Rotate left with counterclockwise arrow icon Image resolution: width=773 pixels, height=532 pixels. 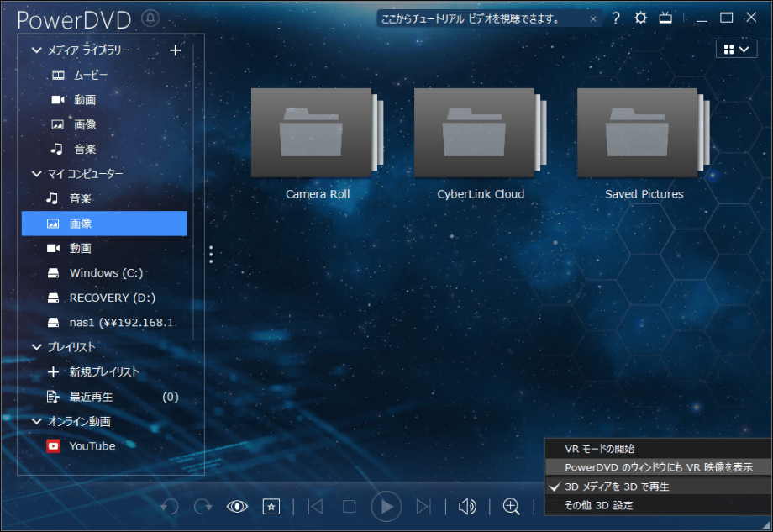point(171,506)
